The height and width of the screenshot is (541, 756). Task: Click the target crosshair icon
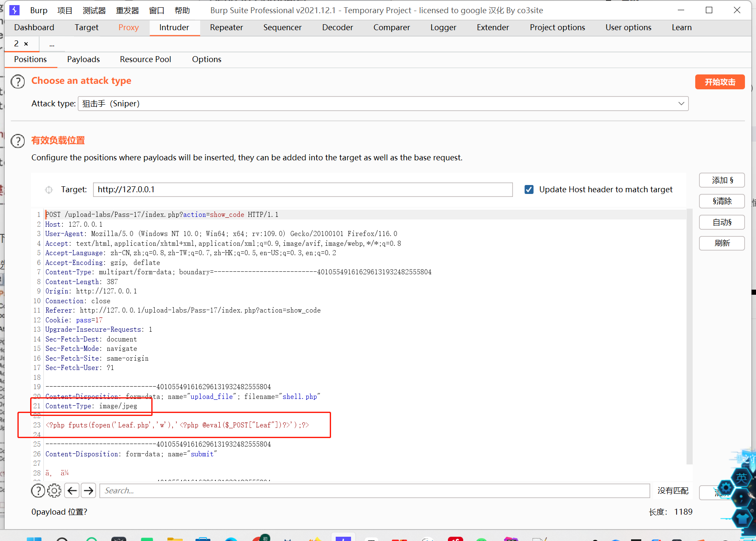(49, 190)
